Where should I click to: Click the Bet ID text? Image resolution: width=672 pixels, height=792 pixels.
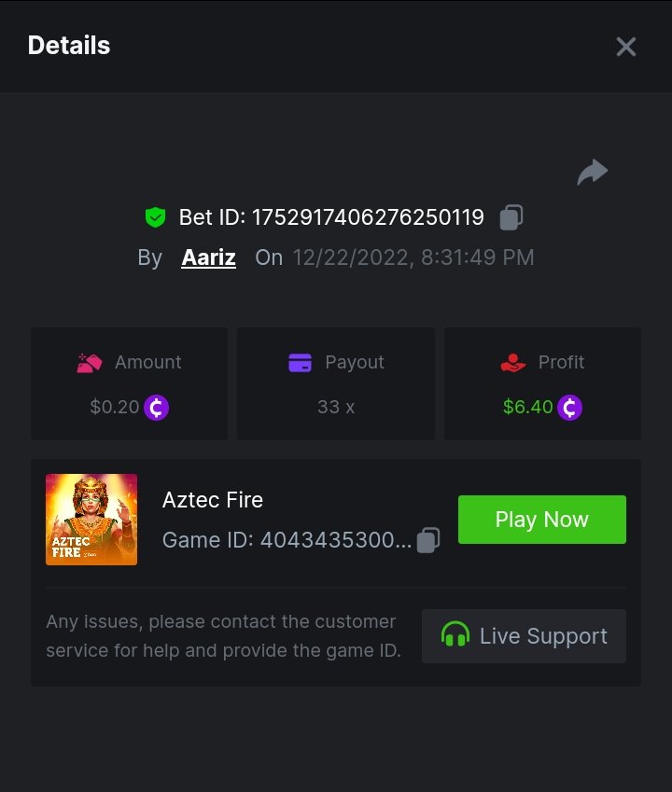click(331, 217)
